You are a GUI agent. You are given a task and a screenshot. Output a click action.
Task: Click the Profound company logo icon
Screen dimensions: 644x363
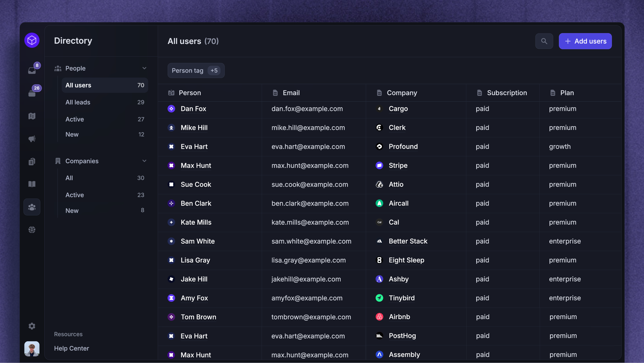coord(379,146)
